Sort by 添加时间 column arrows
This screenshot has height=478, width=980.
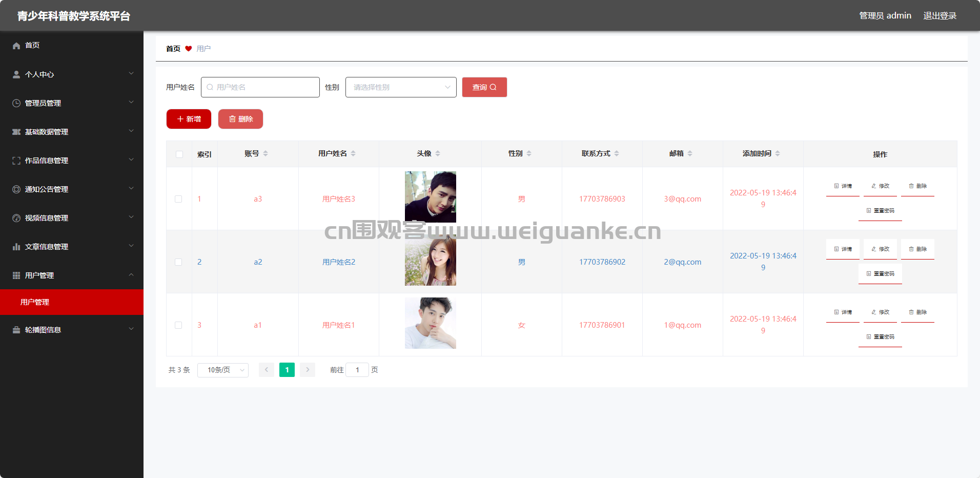[x=778, y=153]
